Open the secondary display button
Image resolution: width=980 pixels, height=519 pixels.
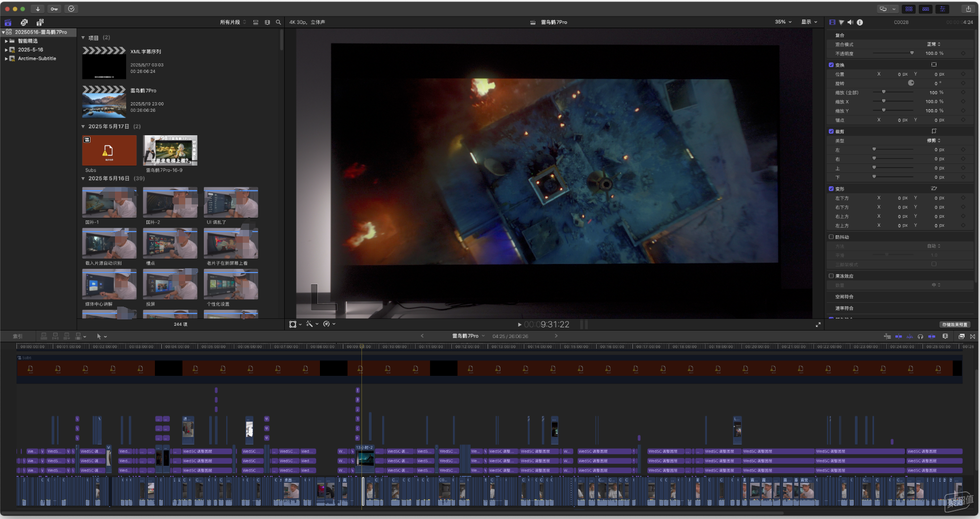point(883,9)
